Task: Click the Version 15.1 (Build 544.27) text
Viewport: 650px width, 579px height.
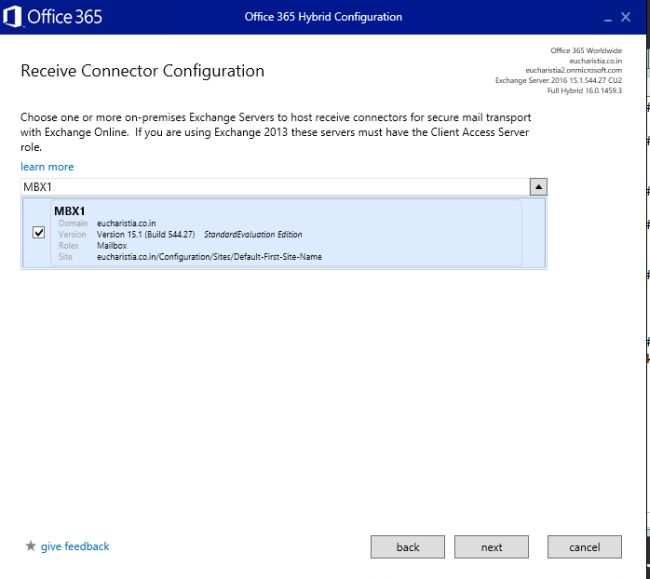Action: pyautogui.click(x=146, y=234)
